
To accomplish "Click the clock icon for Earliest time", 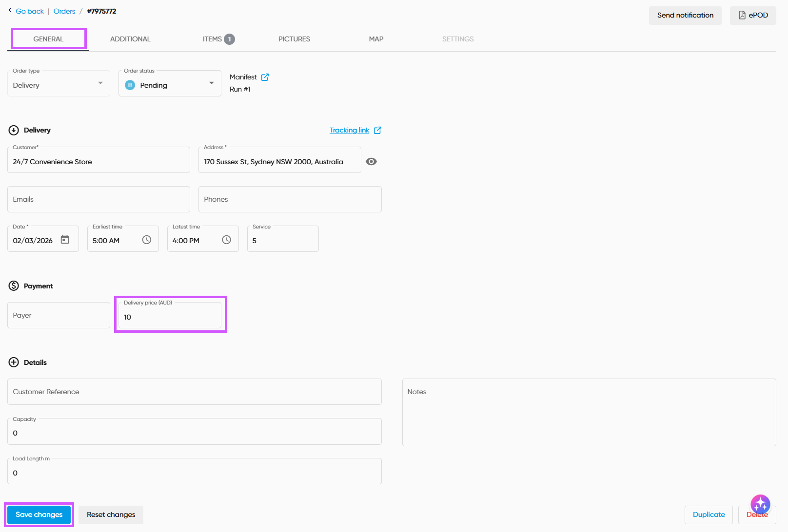I will coord(146,240).
